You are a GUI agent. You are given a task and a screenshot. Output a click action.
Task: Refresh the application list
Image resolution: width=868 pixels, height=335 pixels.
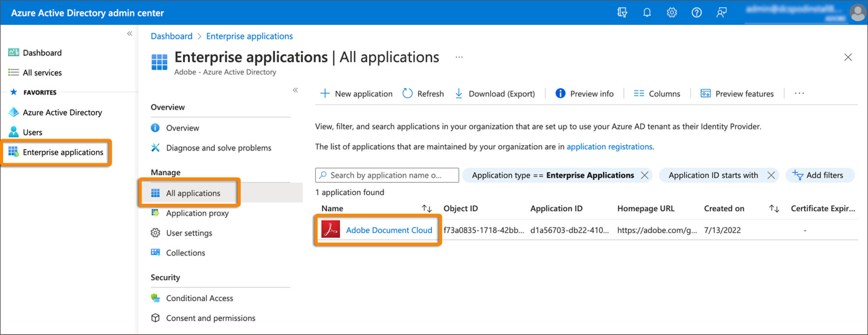(x=423, y=94)
